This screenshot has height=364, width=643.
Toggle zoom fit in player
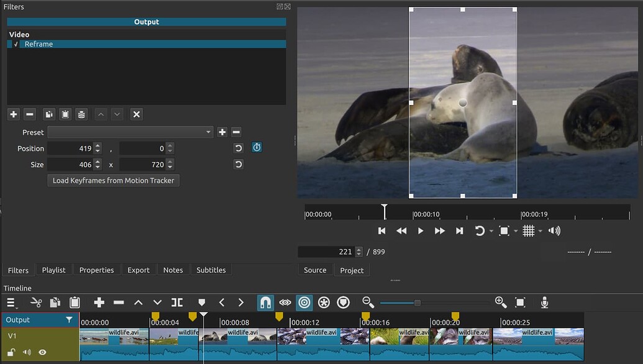[x=504, y=231]
